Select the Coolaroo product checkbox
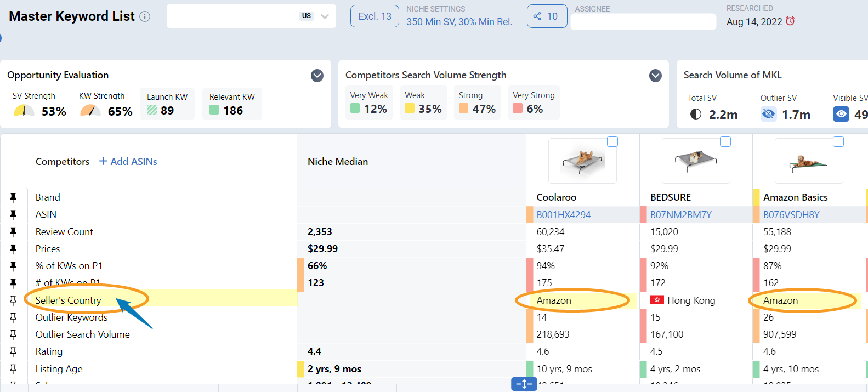The height and width of the screenshot is (392, 868). [x=612, y=141]
